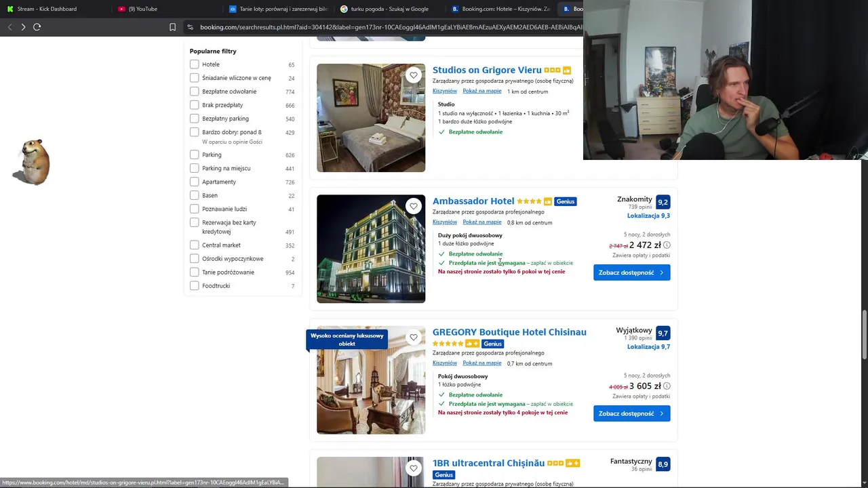Click 8,9 score badge of 1BR ultracentral
The height and width of the screenshot is (488, 868).
(663, 464)
